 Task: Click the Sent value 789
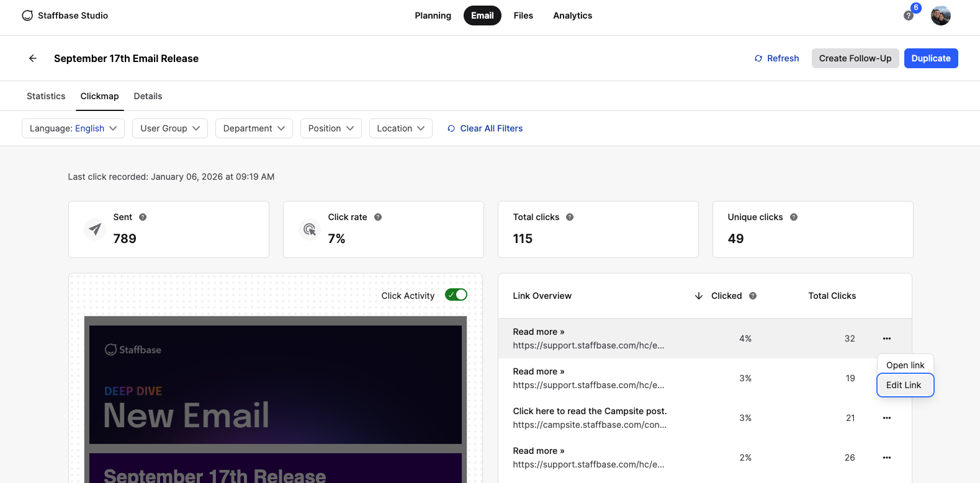point(125,239)
